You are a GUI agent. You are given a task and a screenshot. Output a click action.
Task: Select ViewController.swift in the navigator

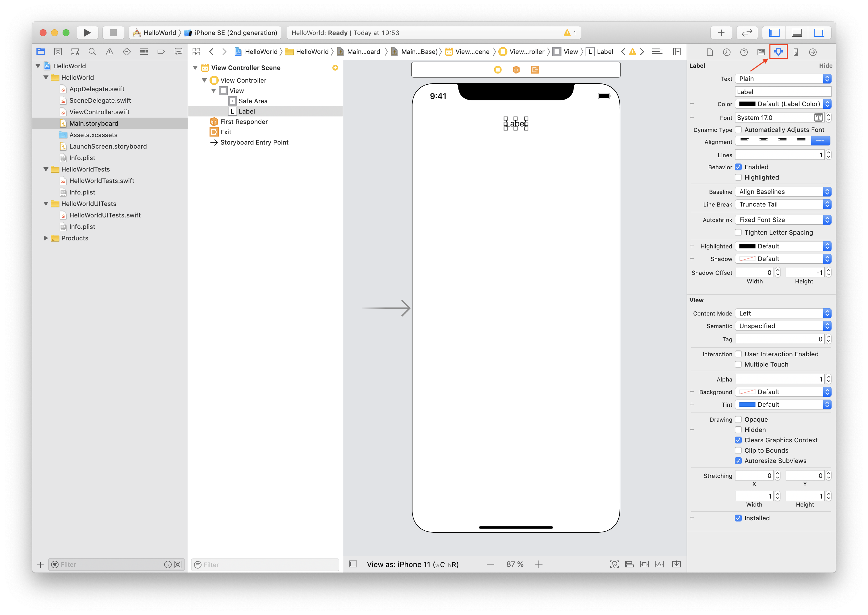pyautogui.click(x=99, y=112)
